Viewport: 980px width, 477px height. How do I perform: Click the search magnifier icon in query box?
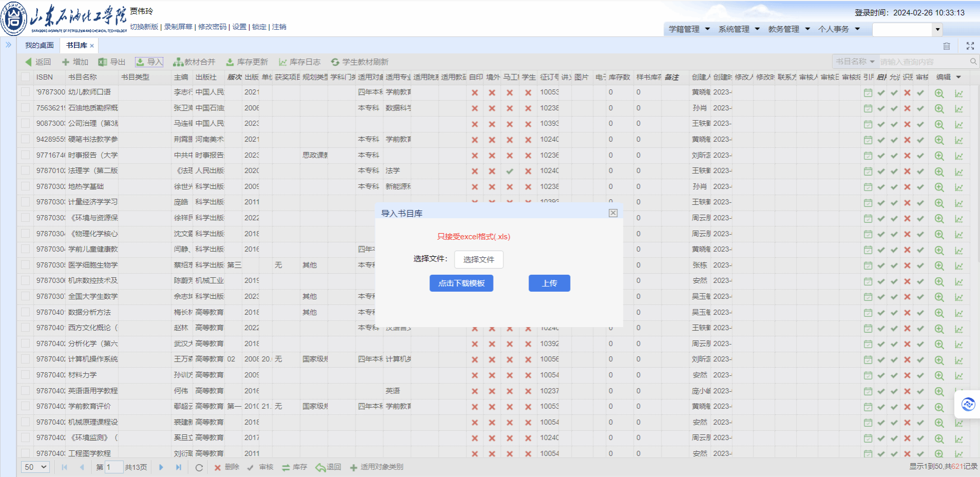point(973,62)
